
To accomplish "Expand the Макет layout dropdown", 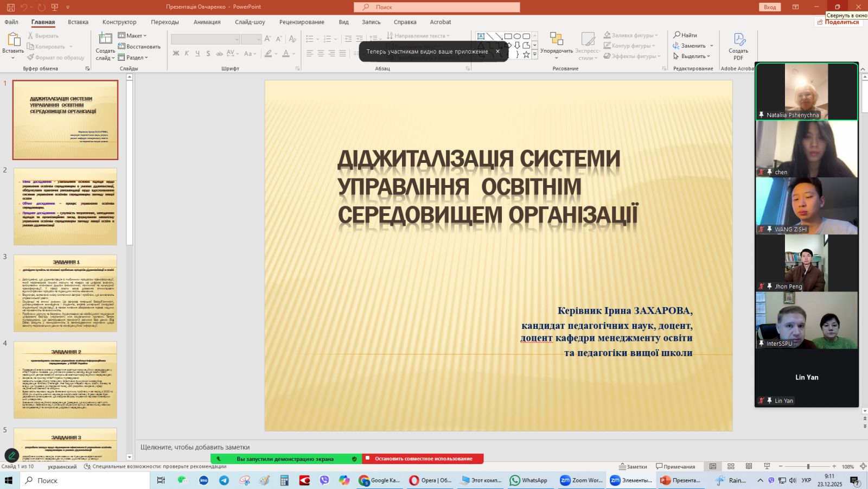I will pos(133,36).
